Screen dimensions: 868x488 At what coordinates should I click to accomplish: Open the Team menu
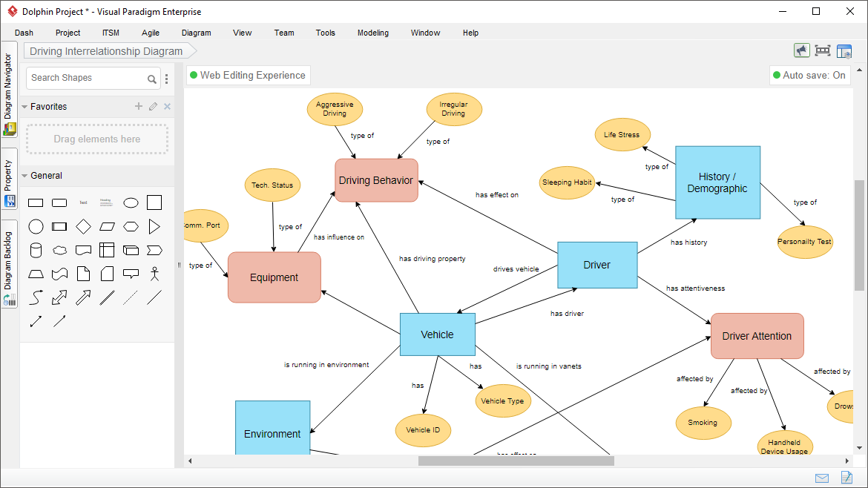point(284,33)
